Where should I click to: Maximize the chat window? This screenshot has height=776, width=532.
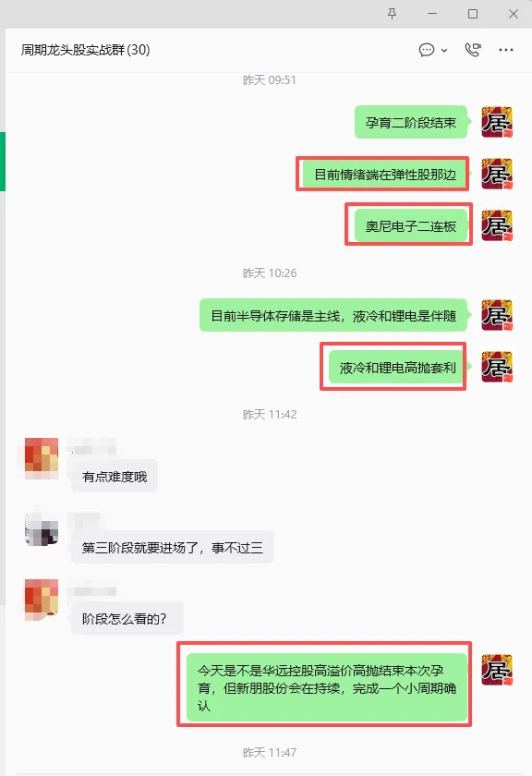473,14
